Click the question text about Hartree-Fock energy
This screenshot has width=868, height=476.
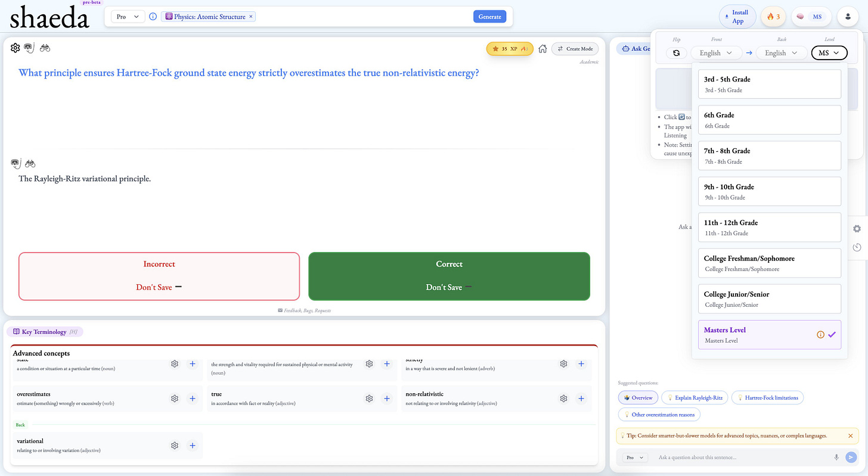(x=249, y=73)
